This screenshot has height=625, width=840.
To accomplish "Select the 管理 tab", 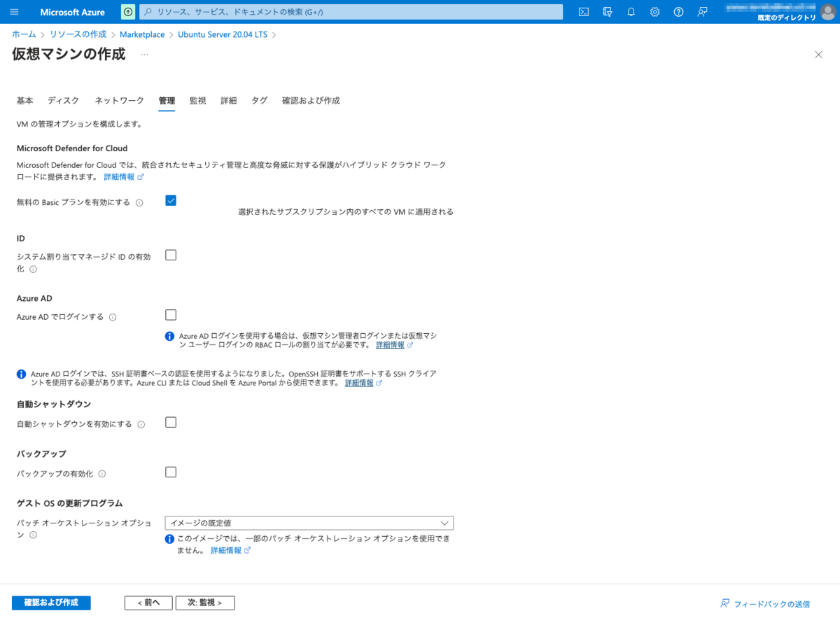I will point(167,101).
